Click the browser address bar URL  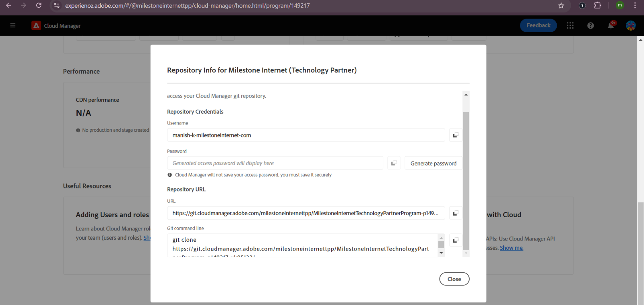[x=187, y=6]
